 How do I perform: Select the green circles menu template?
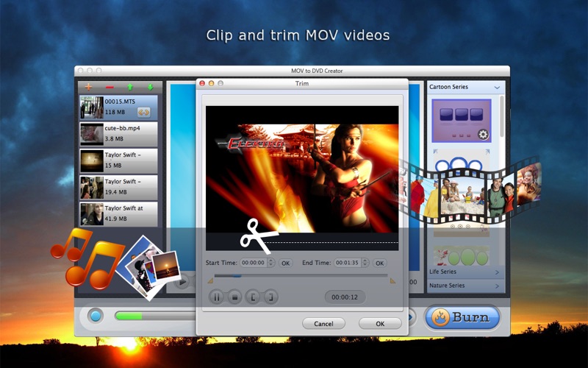click(462, 255)
